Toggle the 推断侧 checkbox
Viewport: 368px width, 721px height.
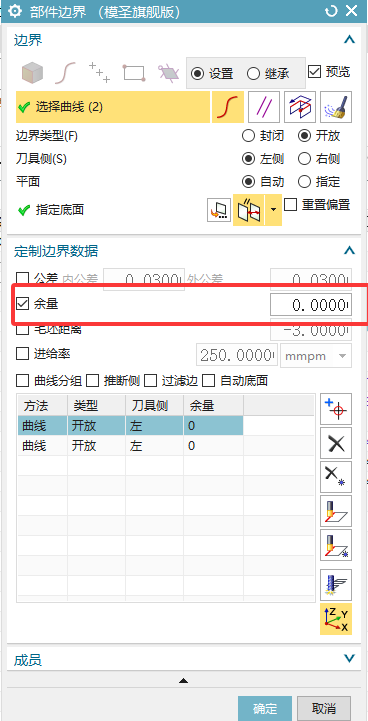[93, 381]
